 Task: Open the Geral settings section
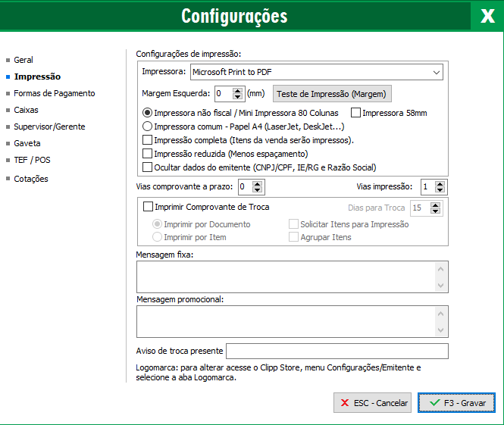23,60
